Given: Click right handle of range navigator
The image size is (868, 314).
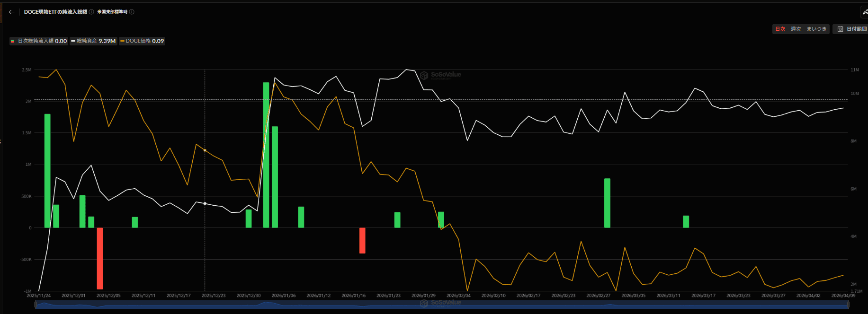Looking at the screenshot, I should click(848, 305).
